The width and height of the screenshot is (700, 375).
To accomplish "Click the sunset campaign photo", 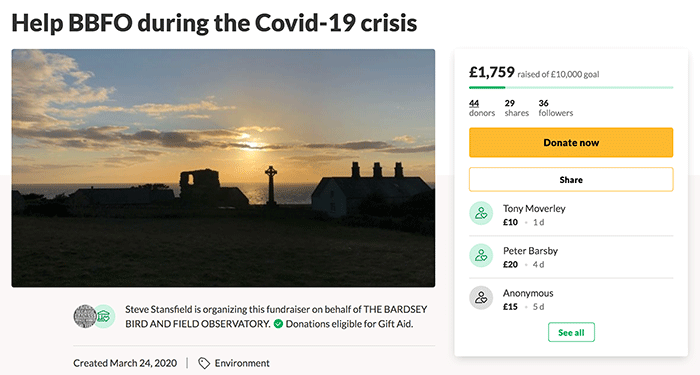I will coord(223,168).
